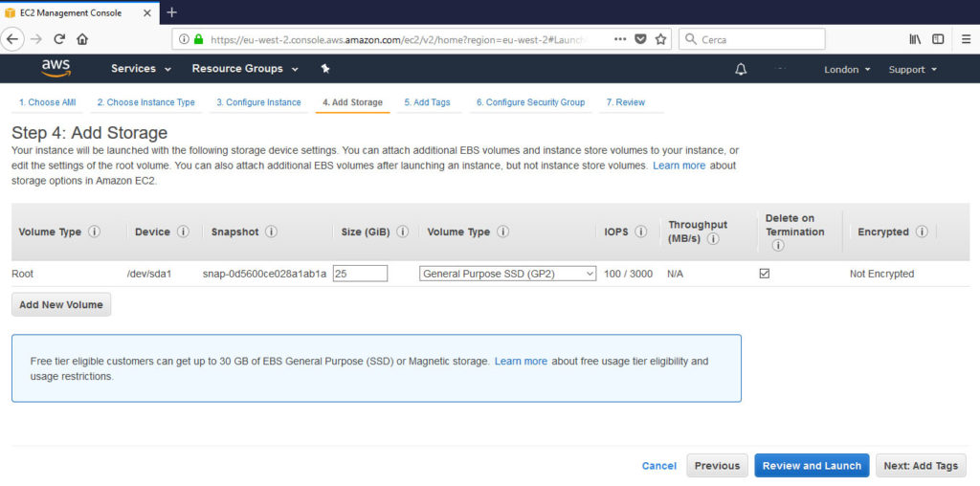The image size is (980, 486).
Task: Click snapshot ID snap-0d5600ce028a1ab1a
Action: [264, 274]
